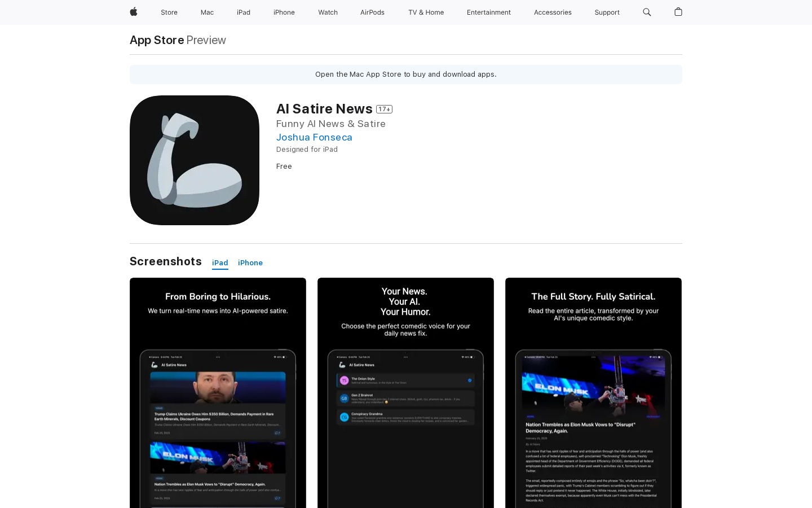This screenshot has width=812, height=508.
Task: Open the Store menu
Action: tap(169, 12)
